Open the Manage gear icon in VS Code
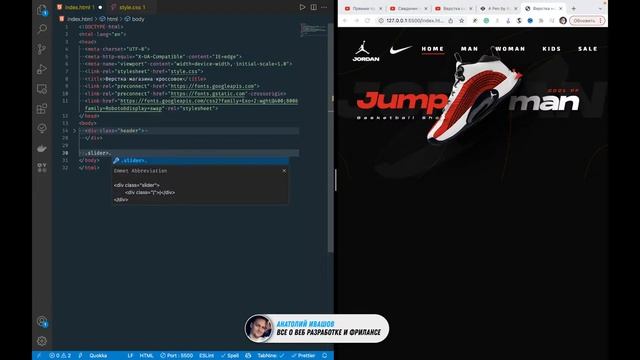 click(x=42, y=341)
